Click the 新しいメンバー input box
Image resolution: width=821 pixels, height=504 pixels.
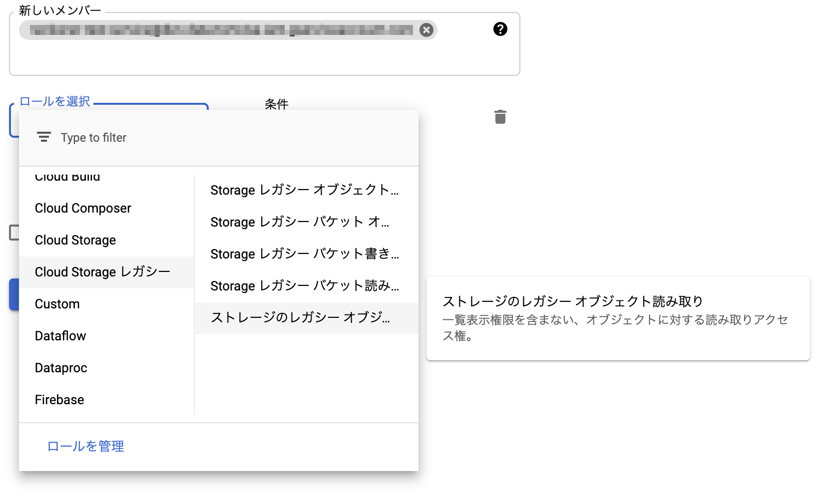tap(265, 44)
